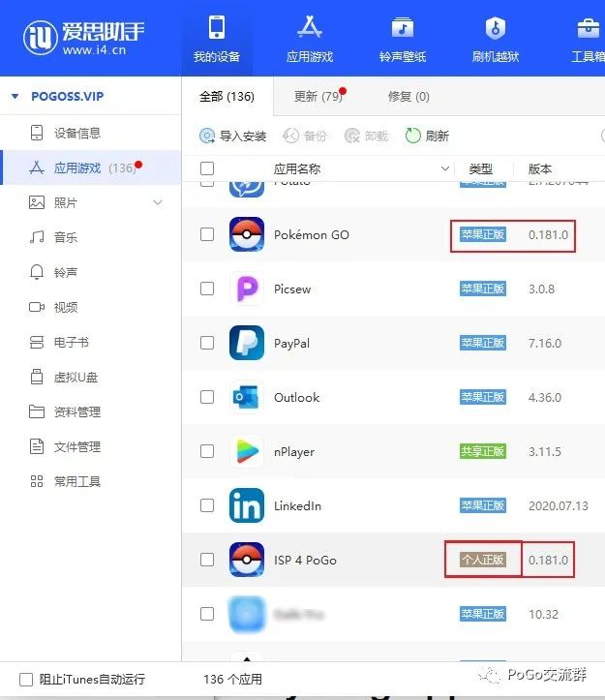This screenshot has width=605, height=700.
Task: Open the 我的设备 top navigation icon
Action: pyautogui.click(x=217, y=39)
